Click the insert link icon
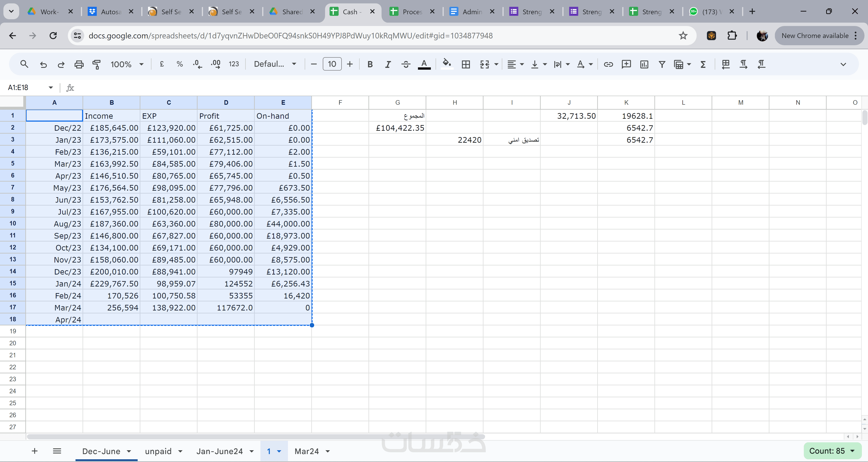This screenshot has width=868, height=462. [608, 64]
